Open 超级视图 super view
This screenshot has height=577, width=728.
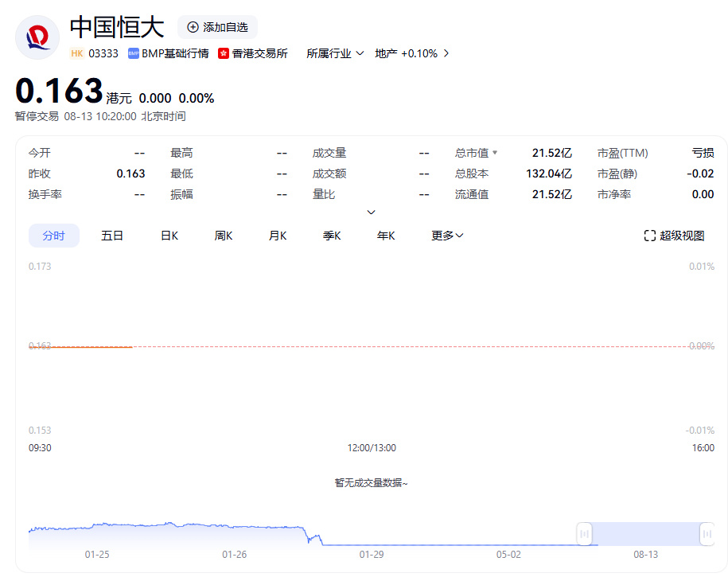click(x=674, y=236)
